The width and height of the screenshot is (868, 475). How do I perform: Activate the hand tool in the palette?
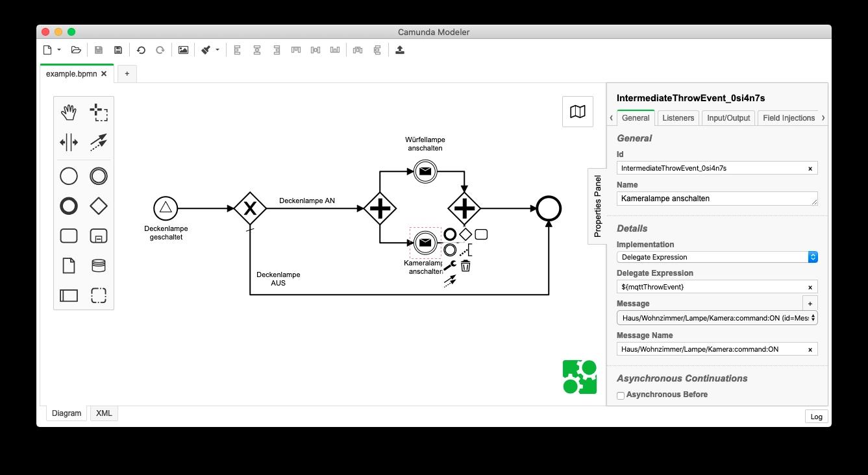pos(69,112)
